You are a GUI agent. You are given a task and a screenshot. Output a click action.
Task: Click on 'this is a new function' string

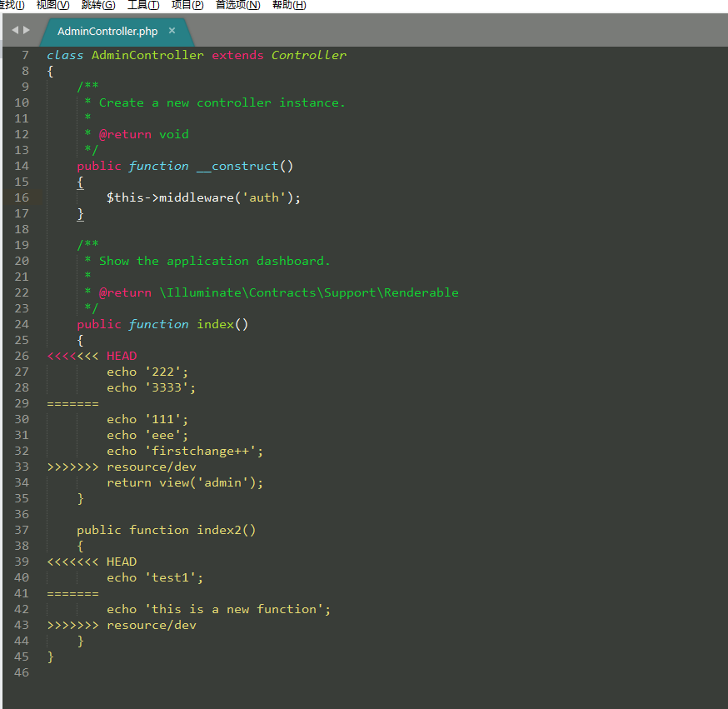tap(237, 609)
